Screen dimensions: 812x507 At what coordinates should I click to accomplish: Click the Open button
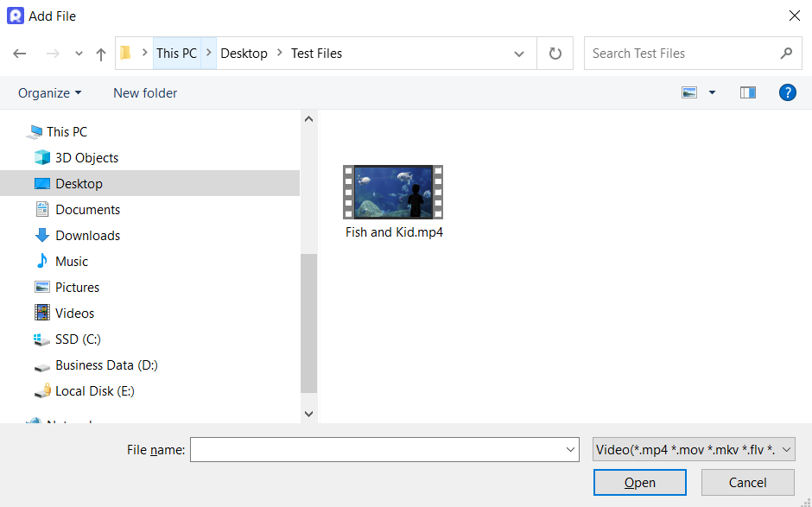click(639, 482)
